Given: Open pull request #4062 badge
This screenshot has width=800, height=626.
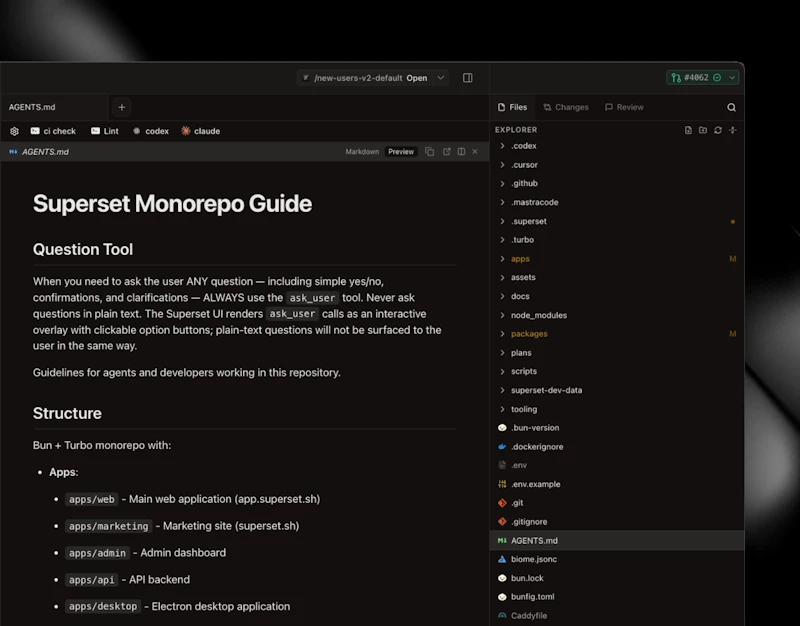Looking at the screenshot, I should coord(696,78).
